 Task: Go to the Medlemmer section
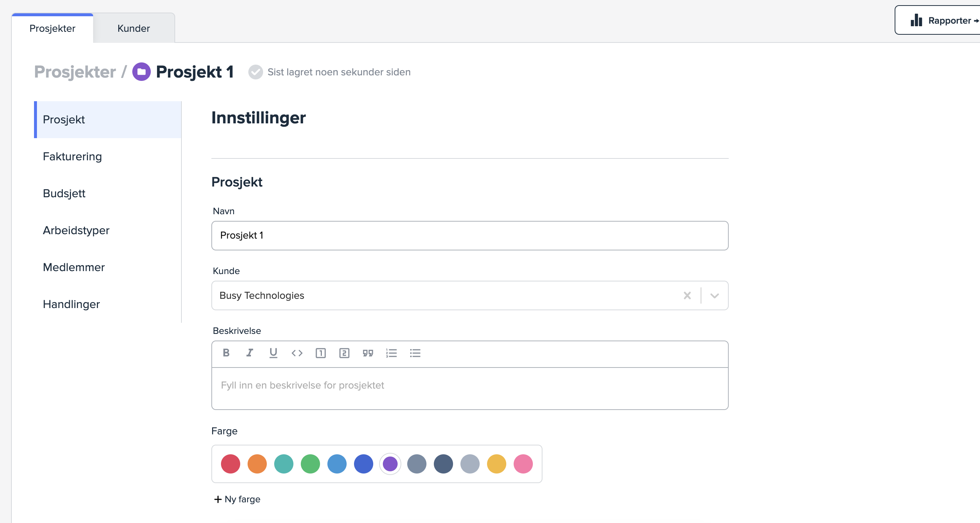click(74, 267)
